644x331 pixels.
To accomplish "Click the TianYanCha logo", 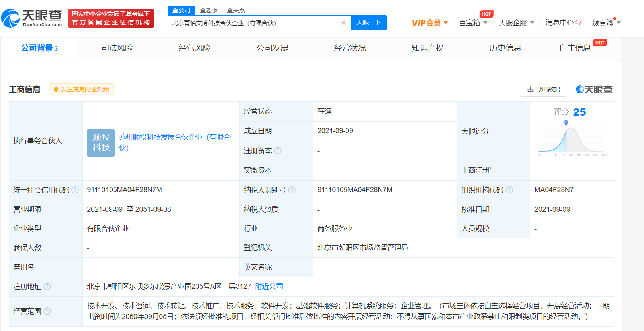I will pyautogui.click(x=32, y=18).
